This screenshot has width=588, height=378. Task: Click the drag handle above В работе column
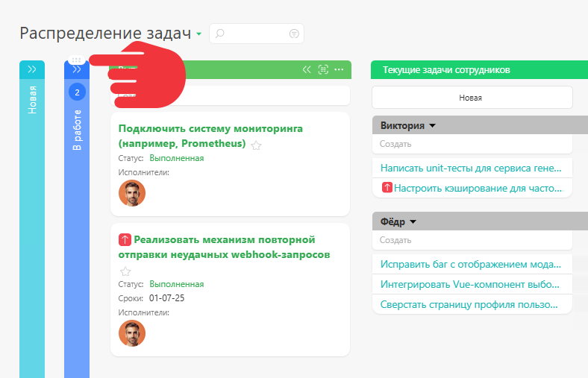[x=77, y=60]
